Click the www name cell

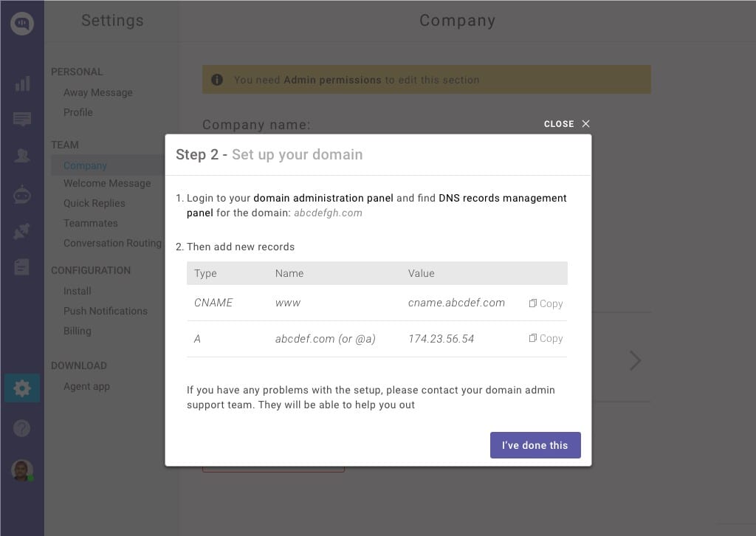coord(288,303)
